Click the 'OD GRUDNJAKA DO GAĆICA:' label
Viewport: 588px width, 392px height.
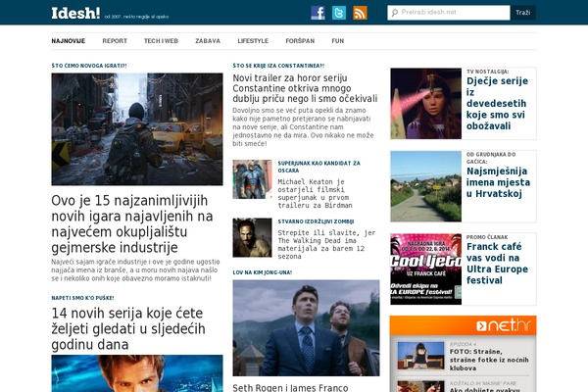pyautogui.click(x=491, y=158)
